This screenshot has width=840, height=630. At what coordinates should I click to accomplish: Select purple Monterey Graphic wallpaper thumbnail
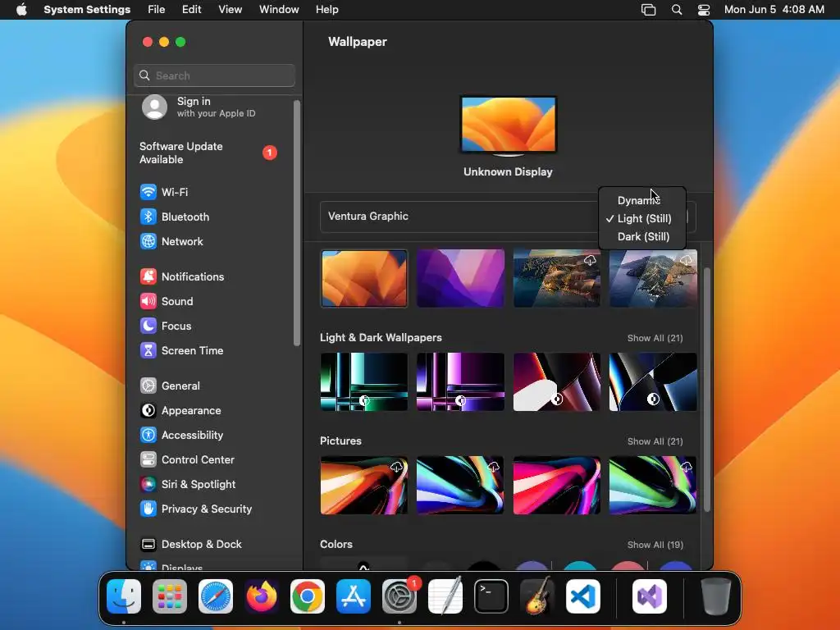[x=460, y=279]
